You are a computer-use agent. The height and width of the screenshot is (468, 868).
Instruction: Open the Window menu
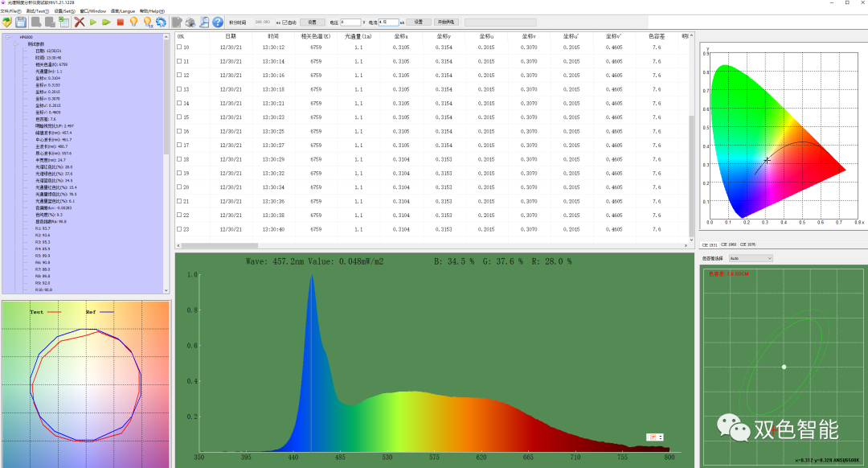click(93, 11)
